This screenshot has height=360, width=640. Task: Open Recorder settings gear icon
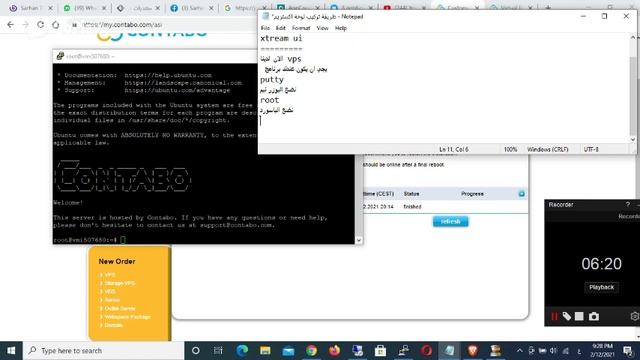[x=634, y=316]
